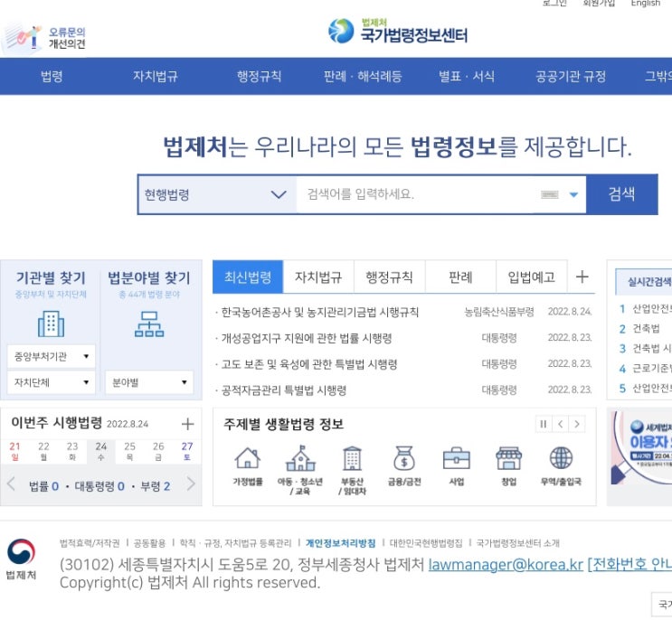Open the 아동·청소년/교육 school icon
The image size is (672, 620).
[x=300, y=458]
